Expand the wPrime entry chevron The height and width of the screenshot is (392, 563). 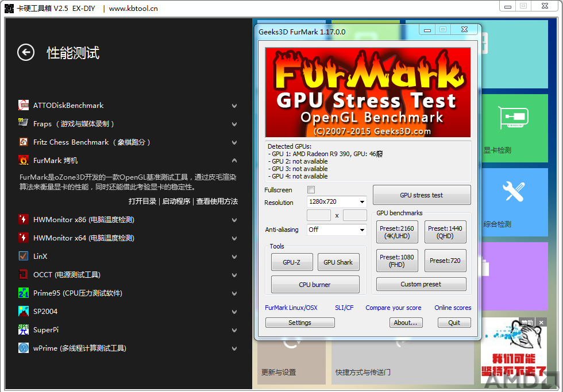point(234,348)
